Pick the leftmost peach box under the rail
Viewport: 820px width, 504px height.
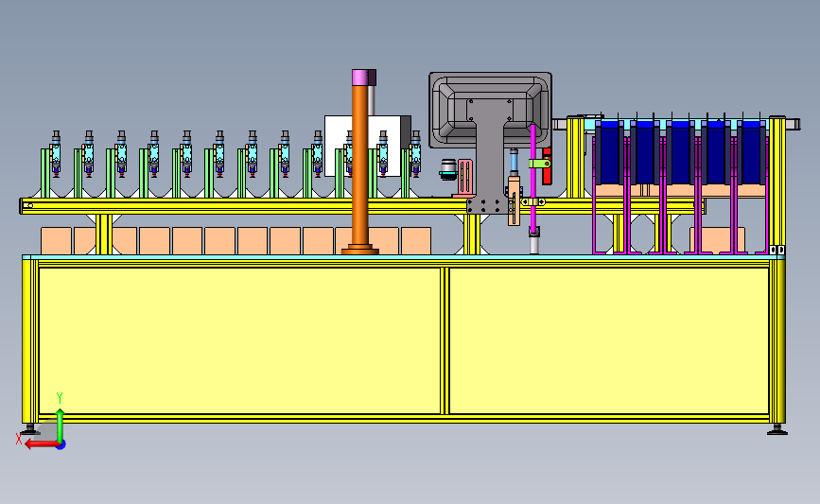pos(56,241)
